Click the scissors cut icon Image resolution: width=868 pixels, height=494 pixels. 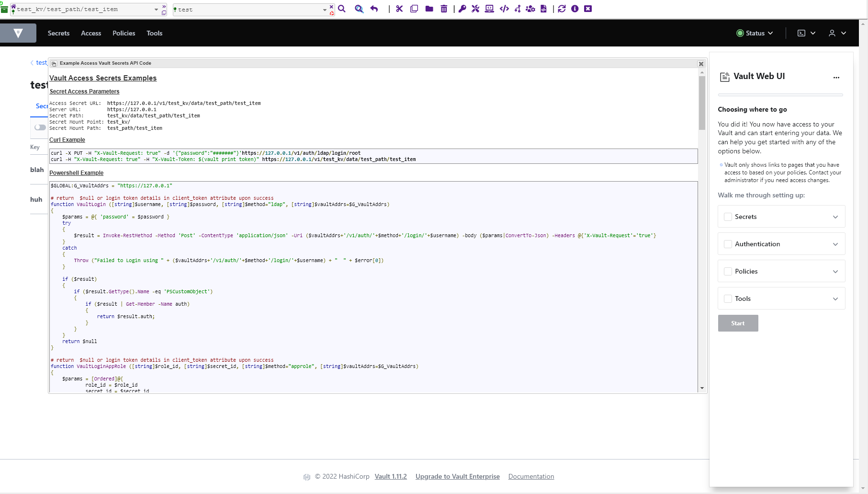[399, 9]
